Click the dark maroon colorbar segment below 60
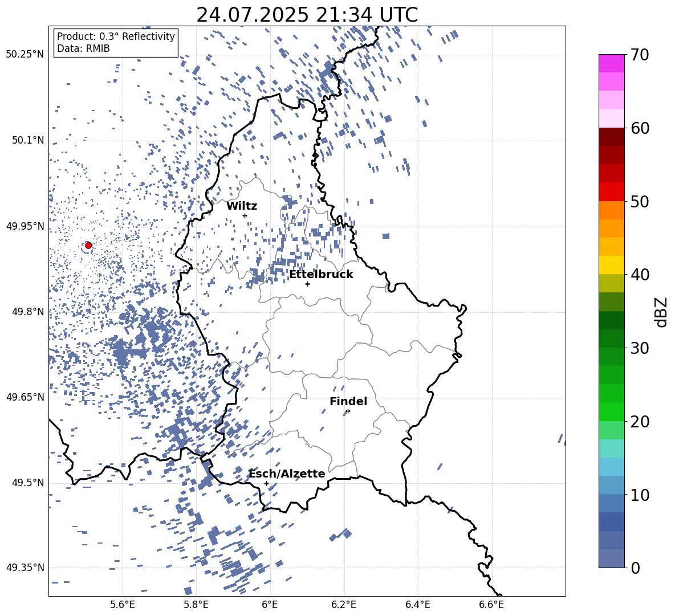The image size is (675, 616). 611,137
